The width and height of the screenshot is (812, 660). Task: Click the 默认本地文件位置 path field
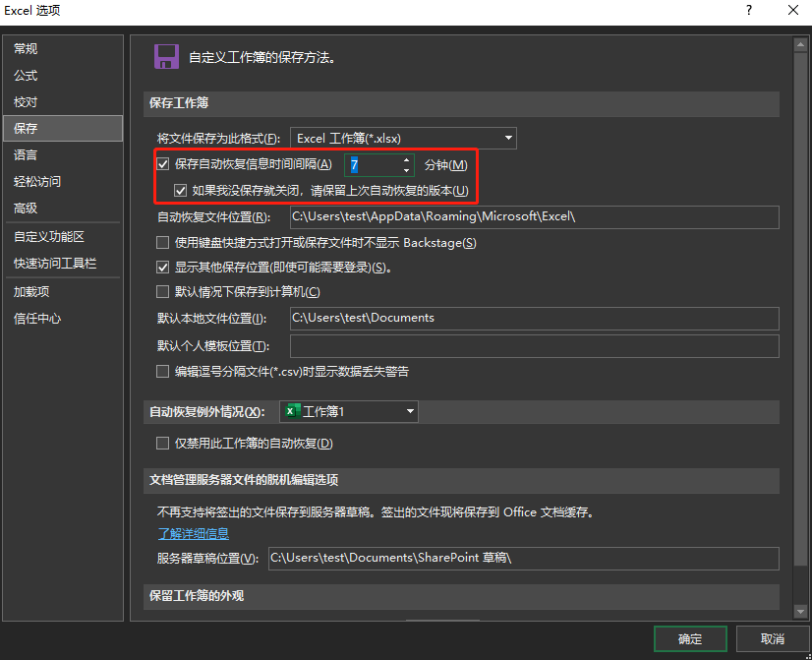535,318
